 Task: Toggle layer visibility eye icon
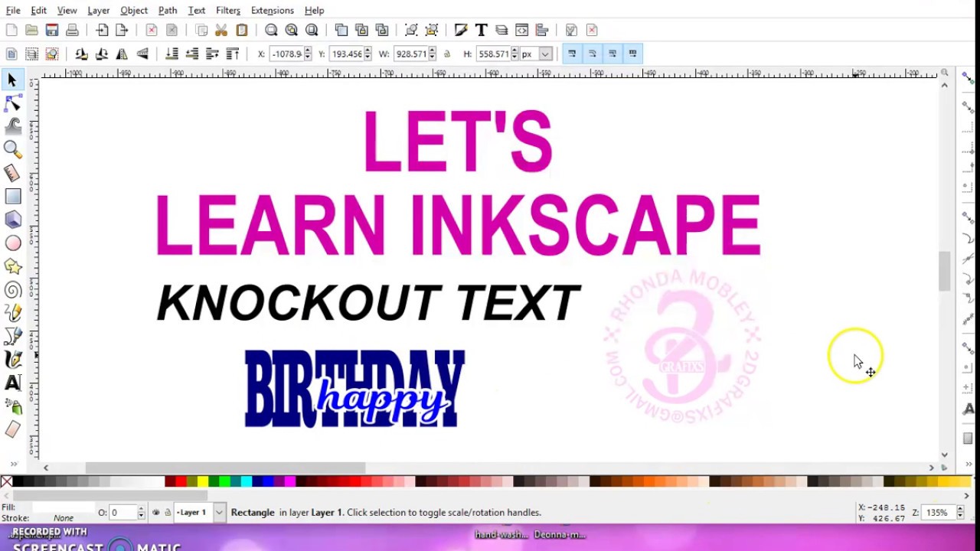[x=156, y=513]
